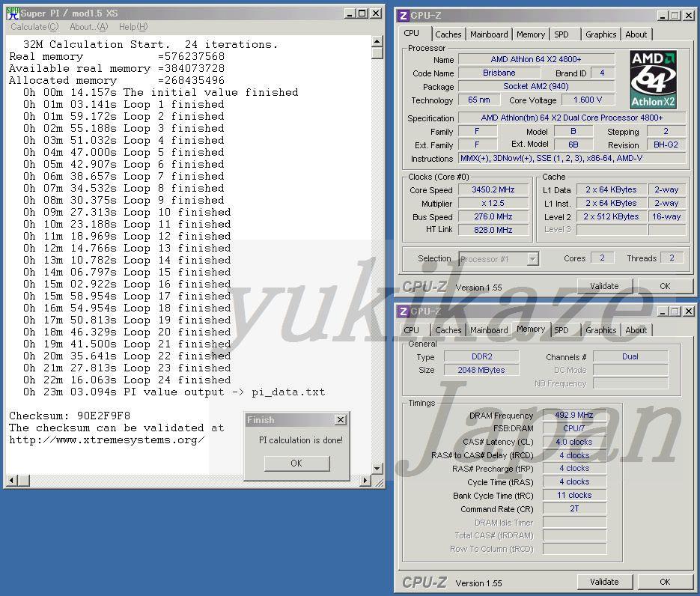Click the Core Voltage value 1.600 V

click(x=588, y=100)
